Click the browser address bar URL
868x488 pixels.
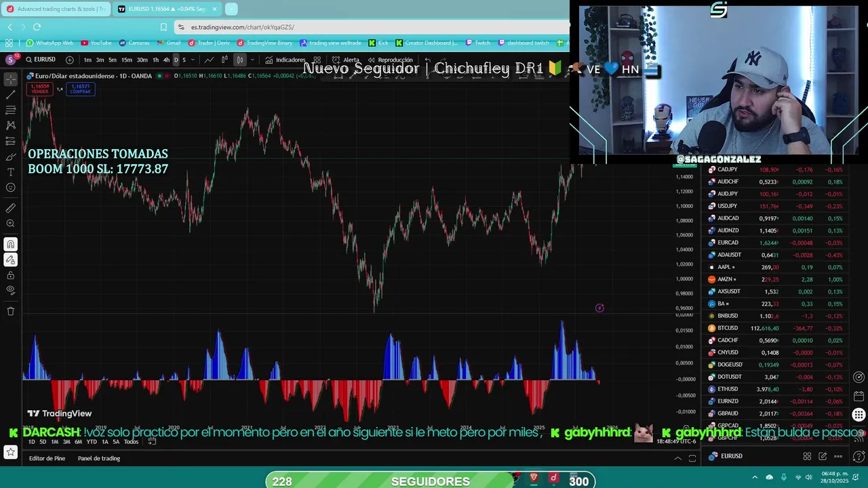242,27
